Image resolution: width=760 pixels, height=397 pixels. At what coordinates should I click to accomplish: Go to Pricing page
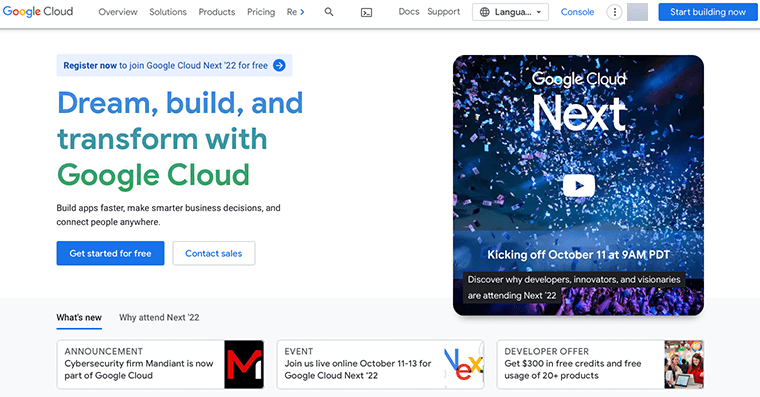pyautogui.click(x=261, y=12)
